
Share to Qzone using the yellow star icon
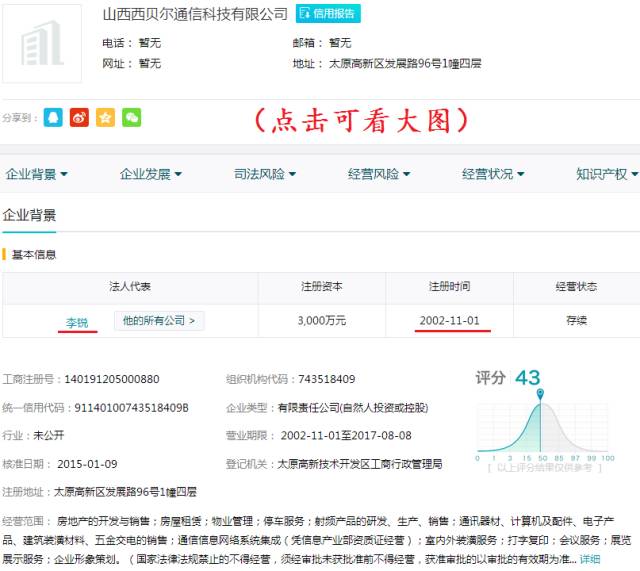[105, 117]
